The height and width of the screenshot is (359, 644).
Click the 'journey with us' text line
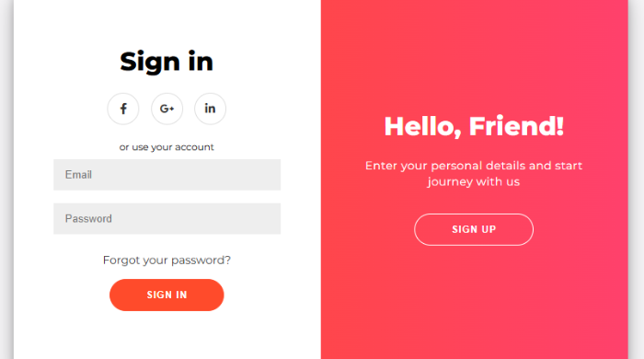[474, 181]
